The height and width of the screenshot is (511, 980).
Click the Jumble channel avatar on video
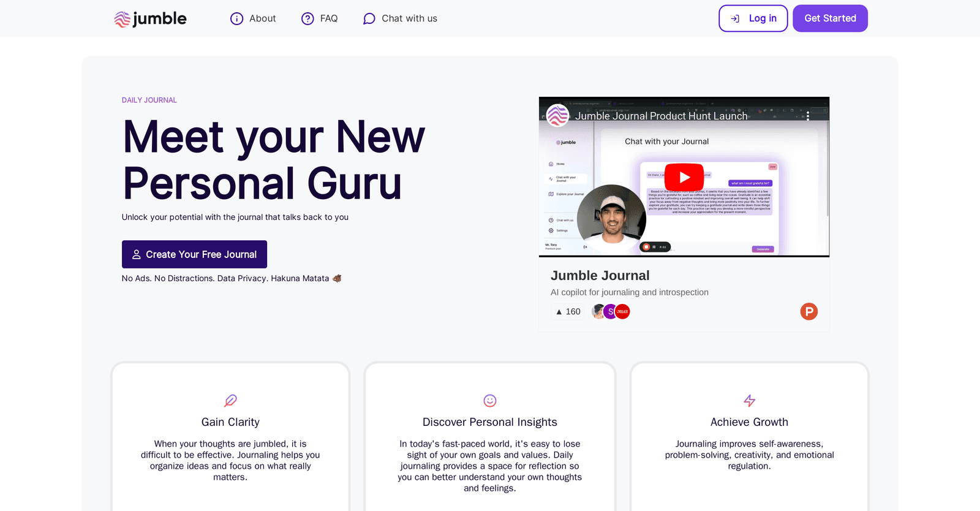(x=557, y=115)
